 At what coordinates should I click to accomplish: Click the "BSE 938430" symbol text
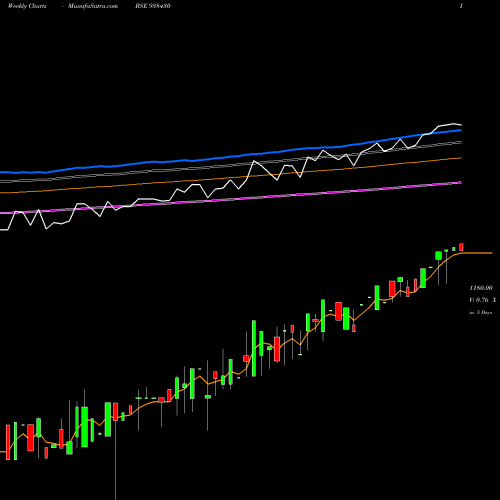(153, 6)
